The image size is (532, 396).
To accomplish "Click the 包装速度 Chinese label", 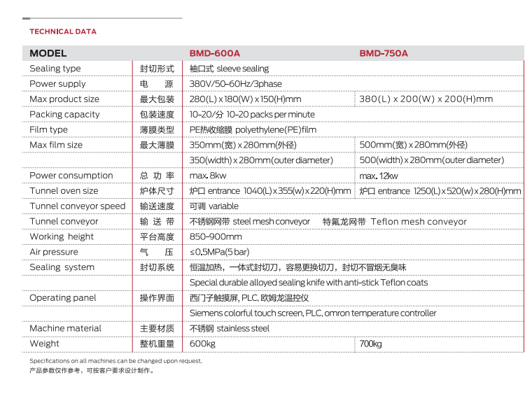I will [x=157, y=115].
